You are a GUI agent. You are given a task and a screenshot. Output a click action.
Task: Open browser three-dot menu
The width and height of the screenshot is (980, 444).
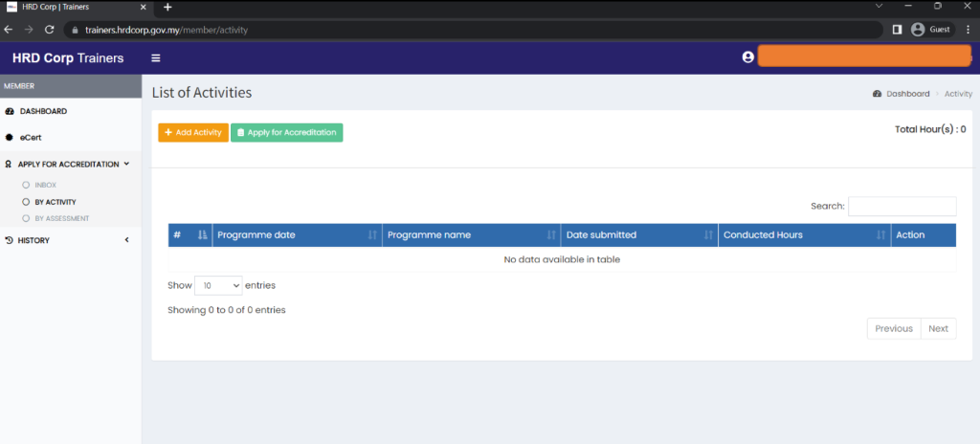point(968,30)
